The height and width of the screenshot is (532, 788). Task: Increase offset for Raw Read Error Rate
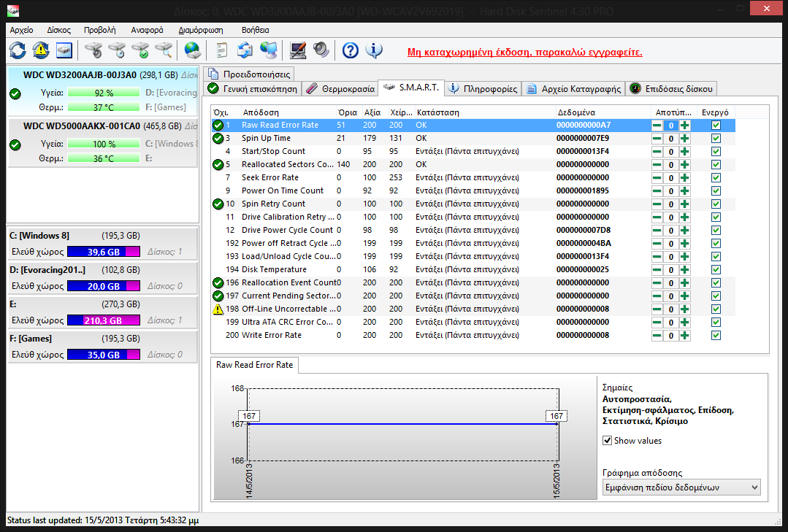684,126
